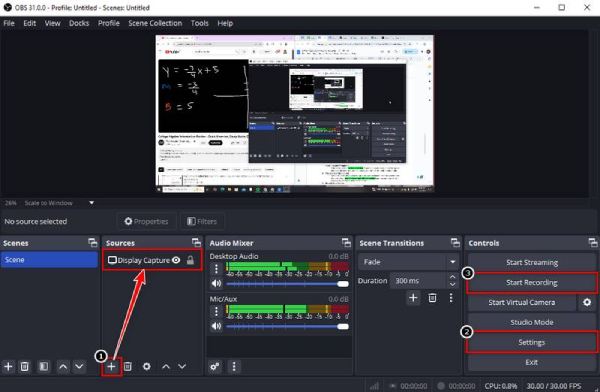Add a new source with the plus icon
Screen dimensions: 600x392
coord(111,367)
